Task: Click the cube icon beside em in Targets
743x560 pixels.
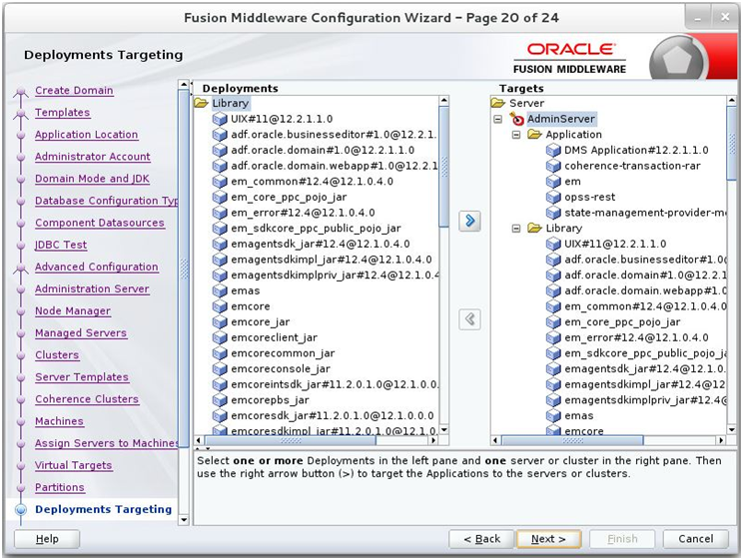Action: [x=553, y=182]
